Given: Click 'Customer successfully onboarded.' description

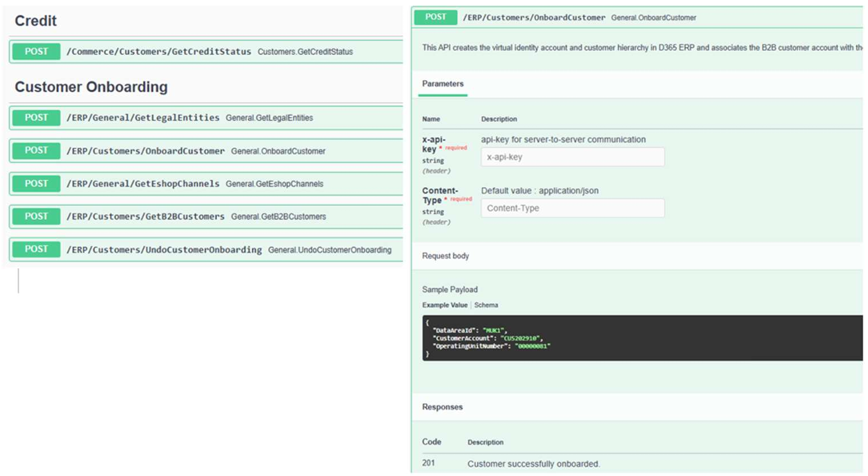Looking at the screenshot, I should [x=534, y=464].
